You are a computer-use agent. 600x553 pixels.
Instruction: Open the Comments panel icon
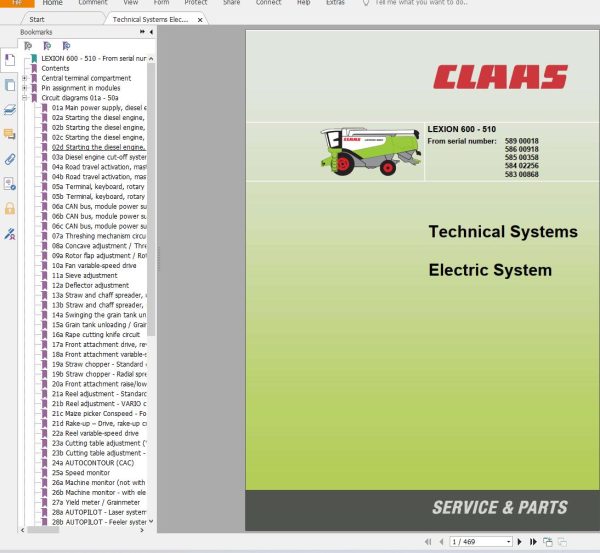pos(10,134)
